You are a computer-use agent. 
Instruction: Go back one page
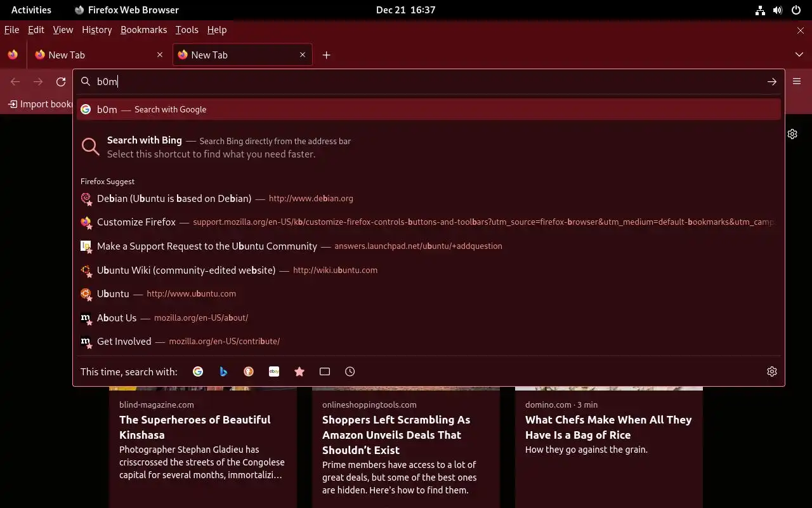click(x=15, y=81)
